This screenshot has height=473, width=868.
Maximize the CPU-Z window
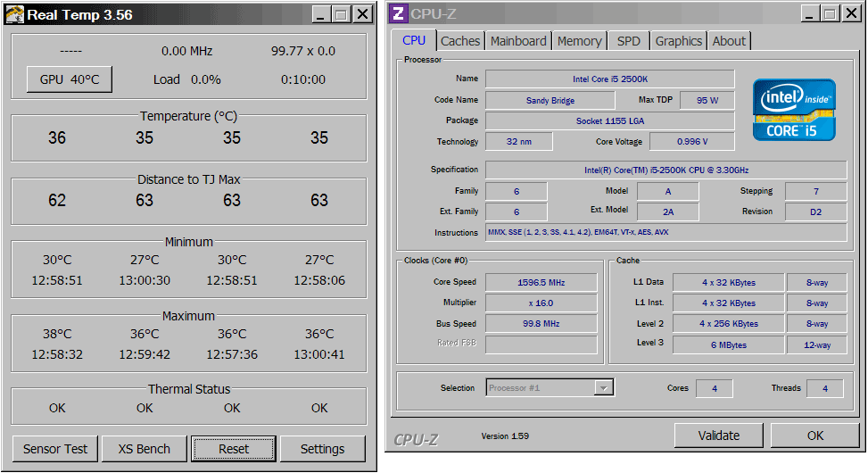[x=830, y=13]
